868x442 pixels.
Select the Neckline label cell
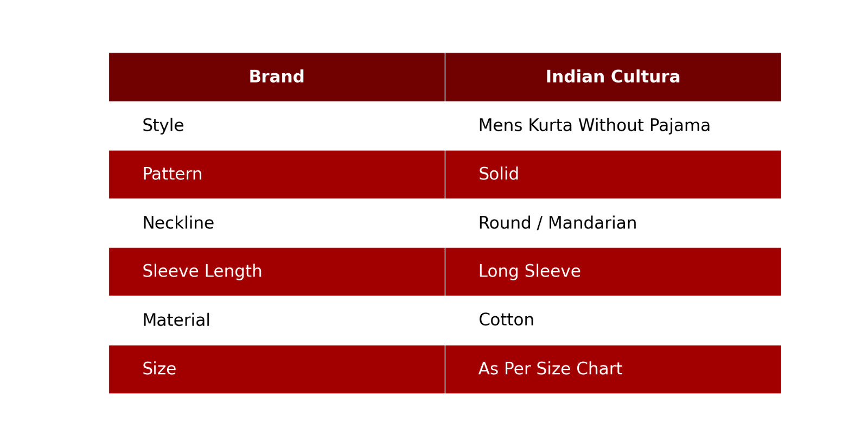click(178, 223)
